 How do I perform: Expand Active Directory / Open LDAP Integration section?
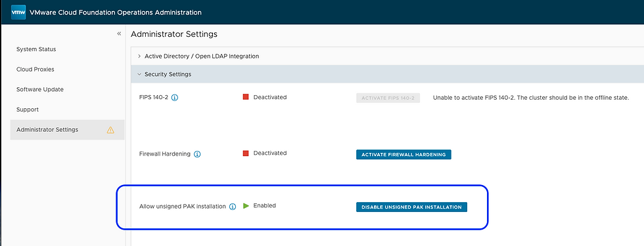(202, 56)
